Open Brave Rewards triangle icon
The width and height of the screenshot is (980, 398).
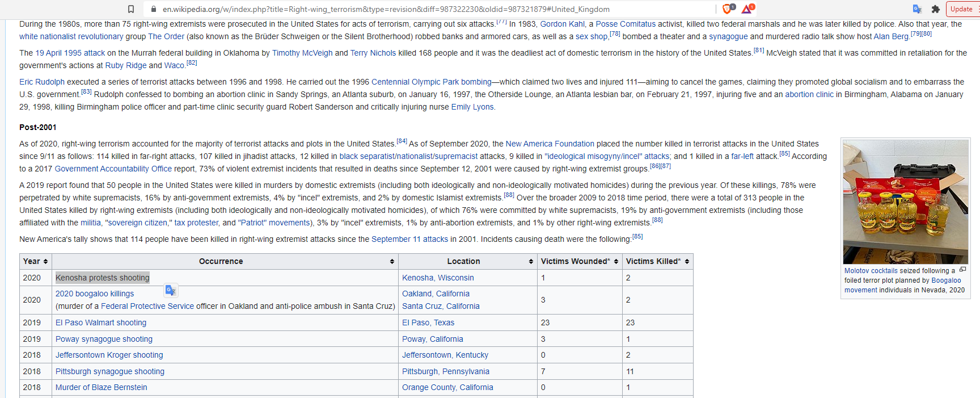click(x=747, y=9)
